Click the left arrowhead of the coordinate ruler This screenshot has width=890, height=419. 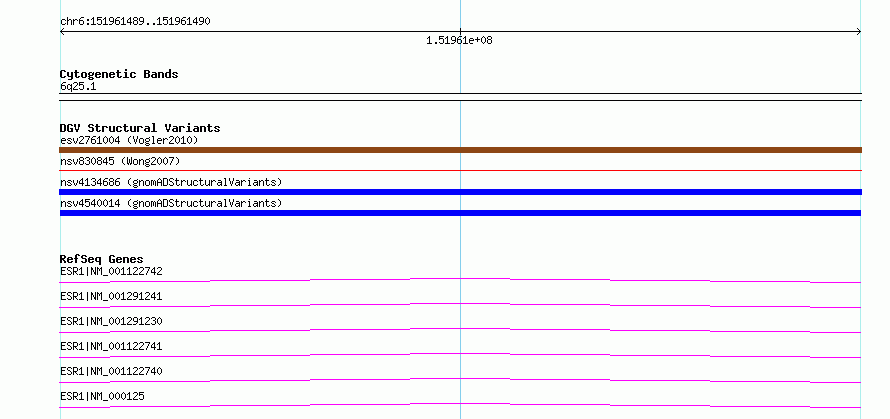click(62, 32)
